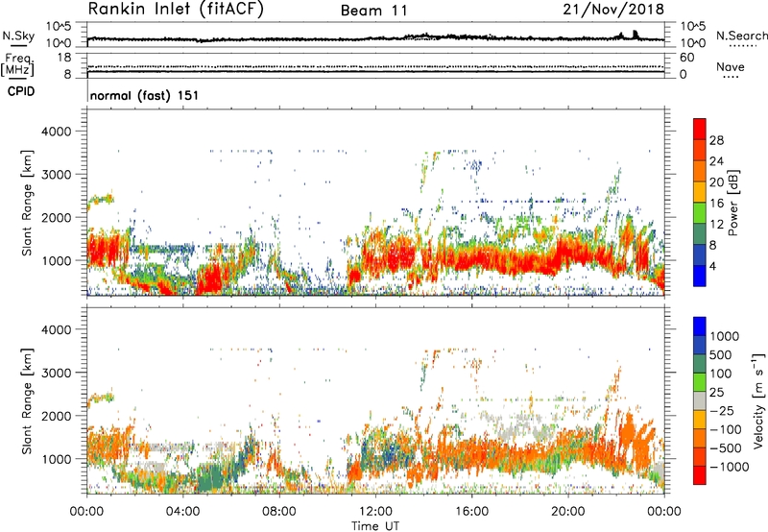Click the '16:00' time tick label
This screenshot has height=532, width=768.
[471, 512]
